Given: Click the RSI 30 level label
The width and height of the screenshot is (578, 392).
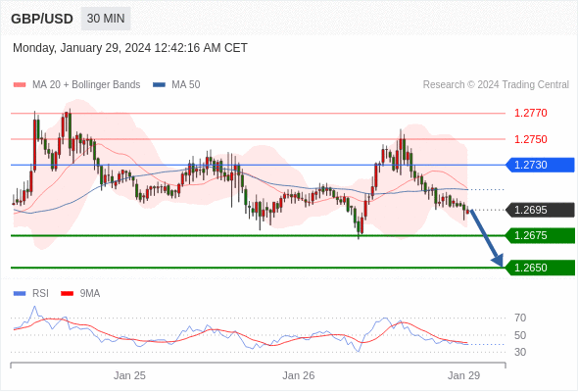Looking at the screenshot, I should tap(520, 352).
